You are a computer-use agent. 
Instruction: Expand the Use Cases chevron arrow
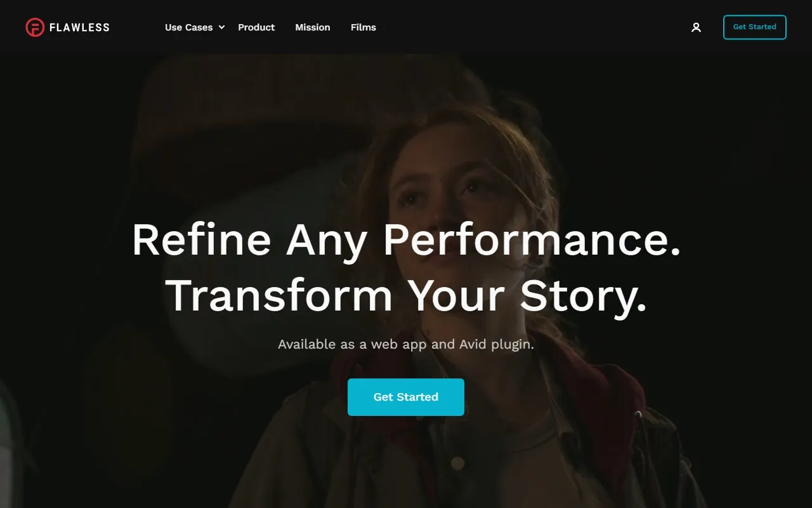[x=221, y=27]
